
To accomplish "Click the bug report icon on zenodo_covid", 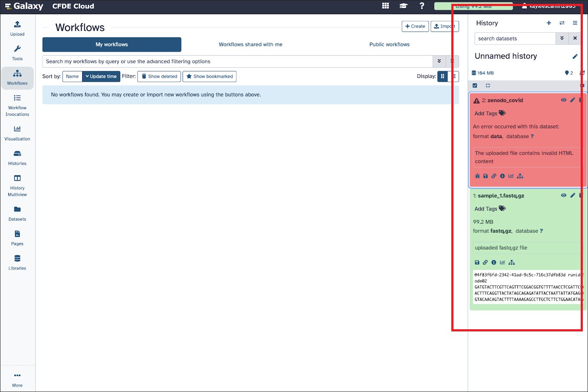I will click(477, 176).
